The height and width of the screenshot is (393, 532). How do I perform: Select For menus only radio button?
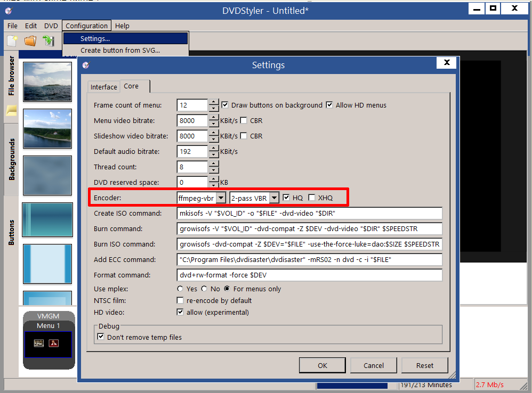227,289
